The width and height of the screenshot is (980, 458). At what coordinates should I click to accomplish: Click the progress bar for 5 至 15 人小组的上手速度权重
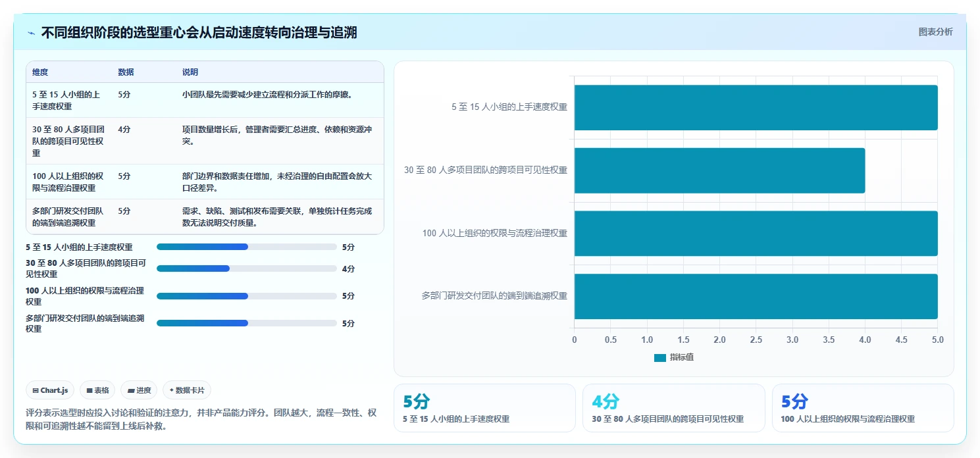coord(247,247)
